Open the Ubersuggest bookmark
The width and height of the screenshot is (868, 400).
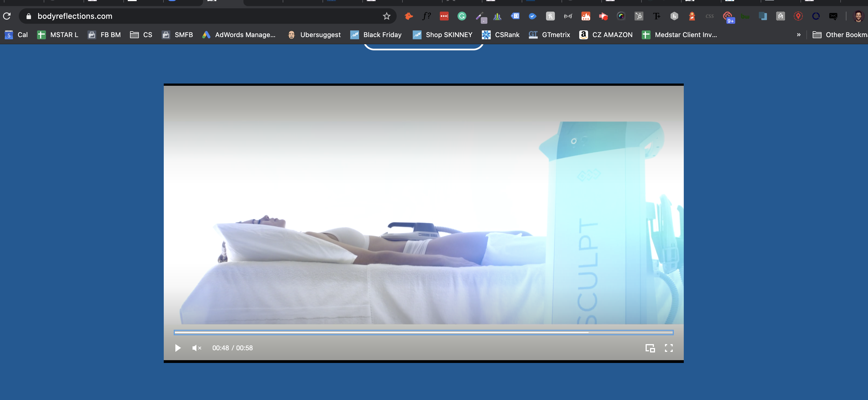pyautogui.click(x=314, y=35)
